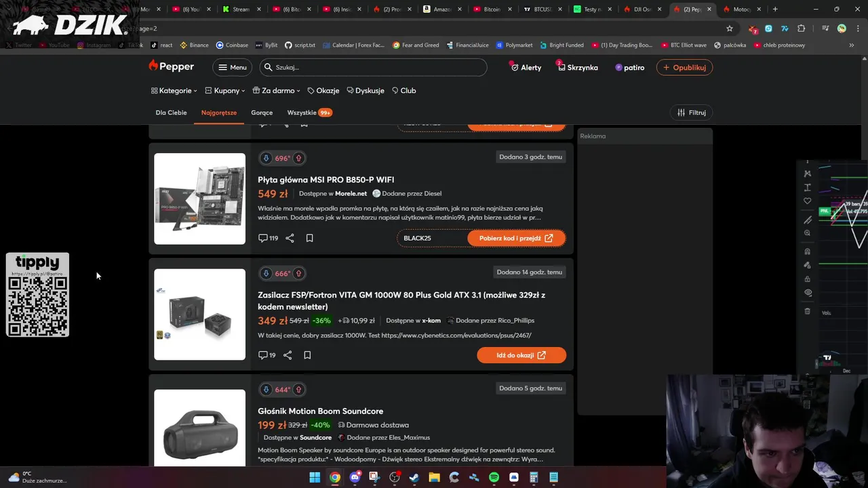Open Discord from the taskbar
Image resolution: width=868 pixels, height=488 pixels.
(x=355, y=477)
